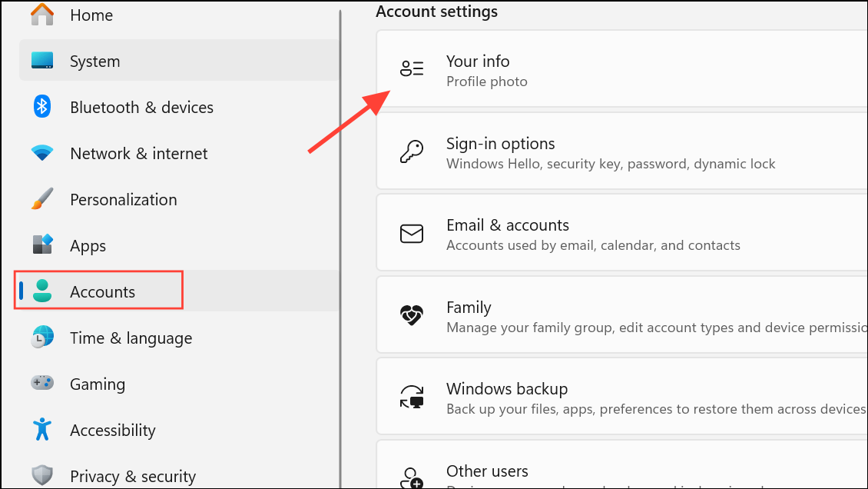Image resolution: width=868 pixels, height=489 pixels.
Task: Click the Home house icon
Action: [42, 14]
